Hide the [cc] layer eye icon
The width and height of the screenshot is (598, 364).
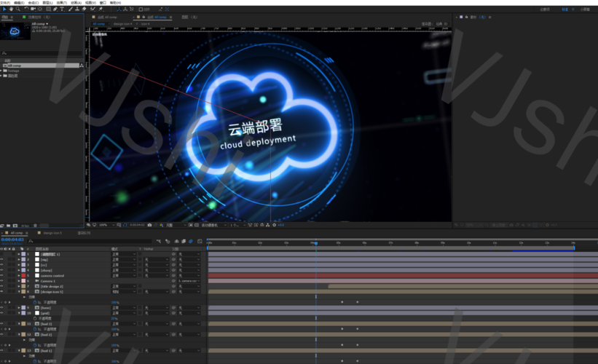pyautogui.click(x=2, y=264)
